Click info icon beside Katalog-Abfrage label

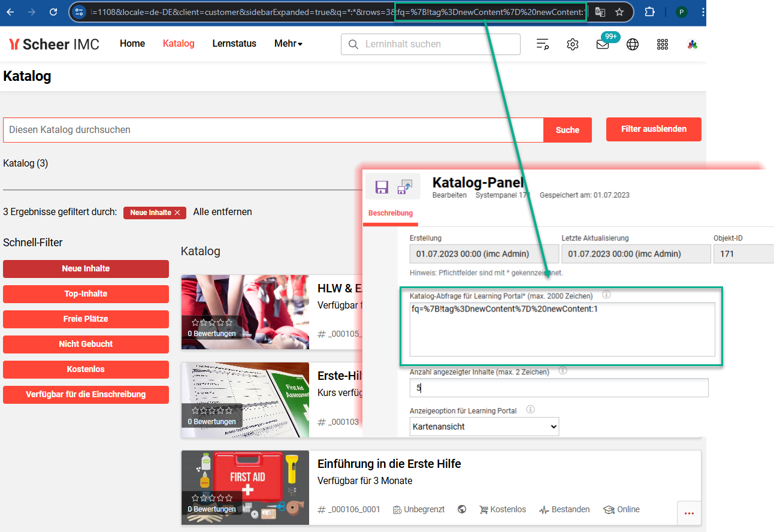tap(606, 295)
